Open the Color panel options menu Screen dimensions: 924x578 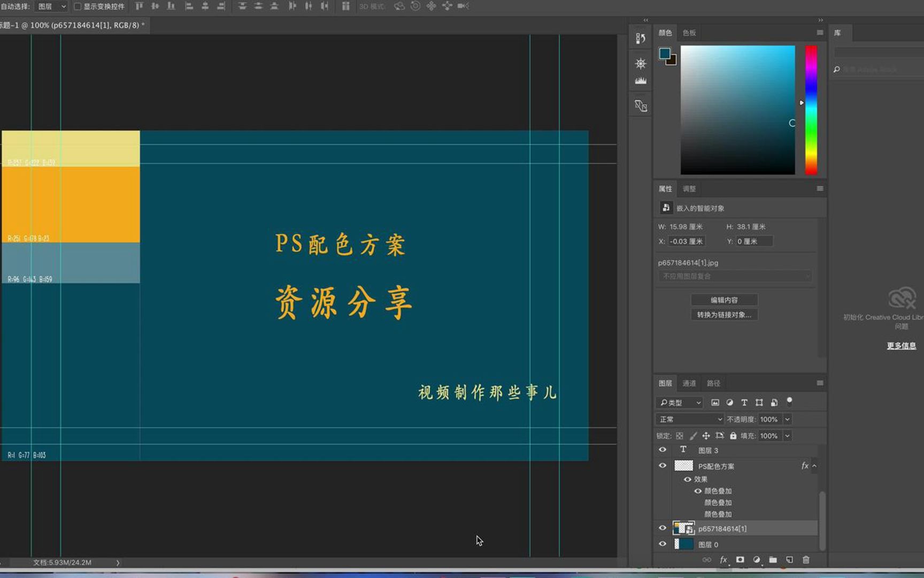point(820,33)
